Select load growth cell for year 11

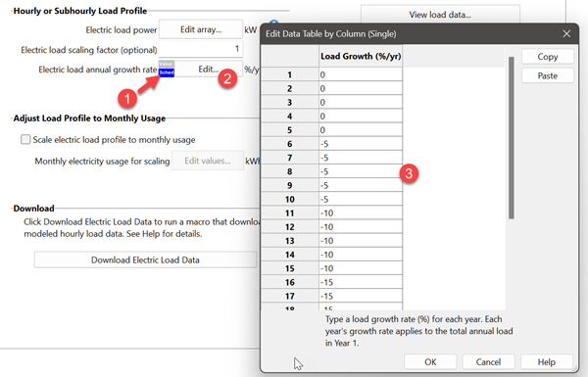361,212
